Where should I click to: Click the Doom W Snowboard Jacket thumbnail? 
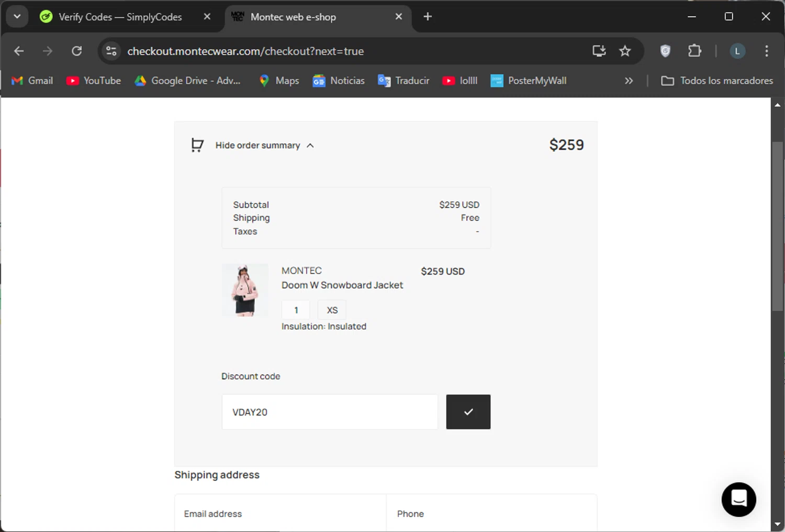tap(245, 290)
